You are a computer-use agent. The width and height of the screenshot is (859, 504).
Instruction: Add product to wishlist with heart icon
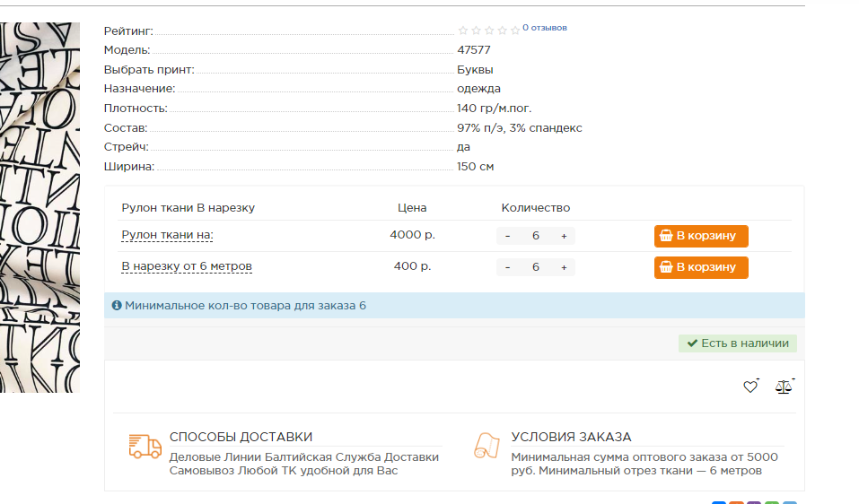pos(749,387)
